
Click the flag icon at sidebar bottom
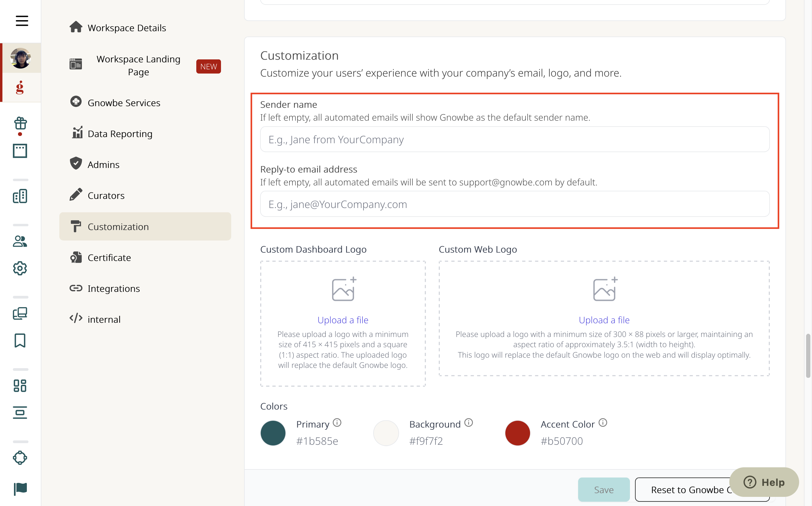pos(20,489)
